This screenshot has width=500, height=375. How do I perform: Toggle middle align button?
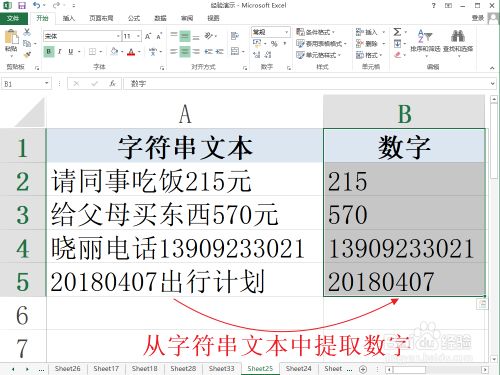click(x=185, y=35)
